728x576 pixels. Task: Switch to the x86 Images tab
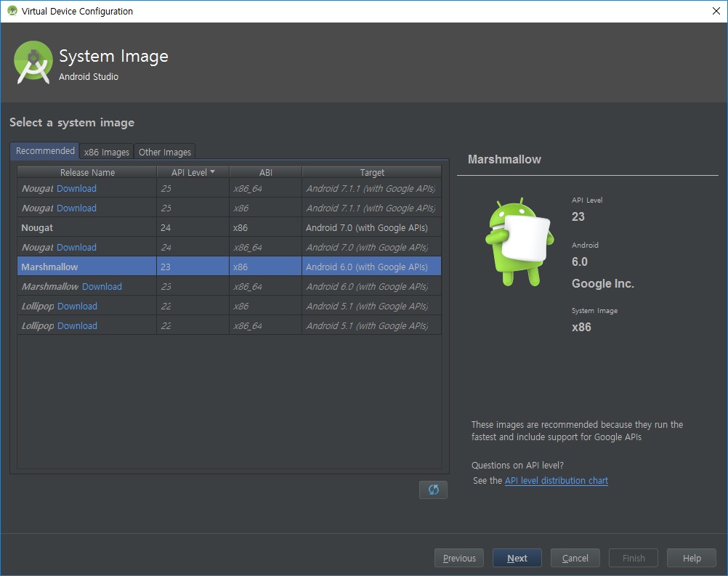coord(106,152)
